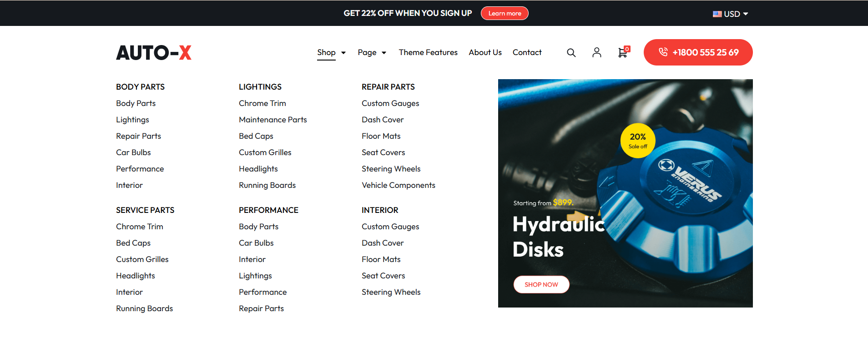Open the Steering Wheels link under Interior
868x338 pixels.
391,292
